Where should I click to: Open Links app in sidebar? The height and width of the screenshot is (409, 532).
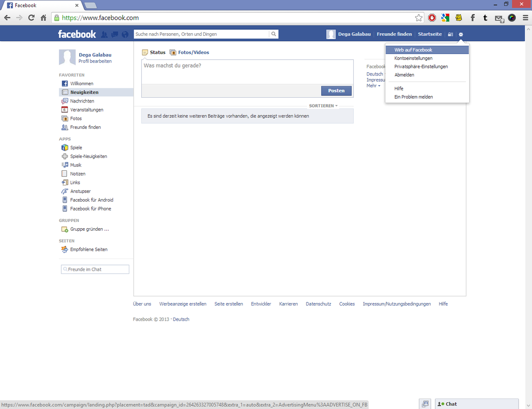pos(75,182)
